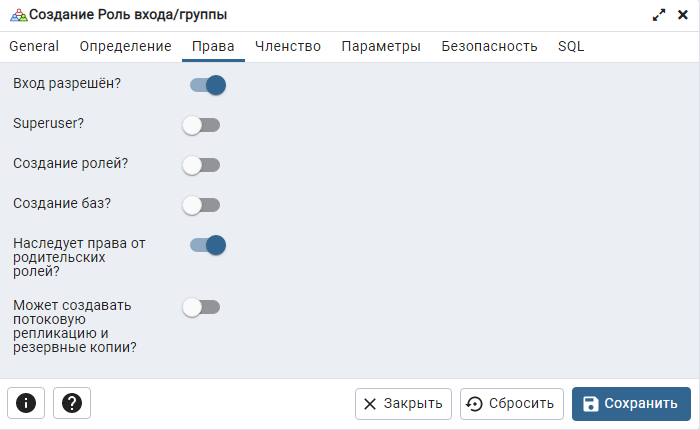Viewport: 700px width, 430px height.
Task: Go to the 'Членство' tab
Action: click(287, 46)
